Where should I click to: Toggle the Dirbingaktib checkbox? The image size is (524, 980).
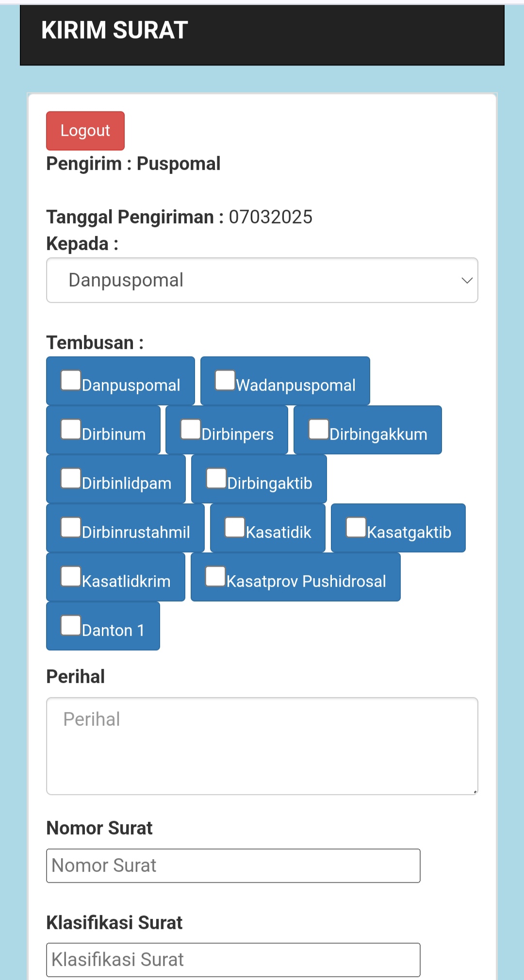216,478
